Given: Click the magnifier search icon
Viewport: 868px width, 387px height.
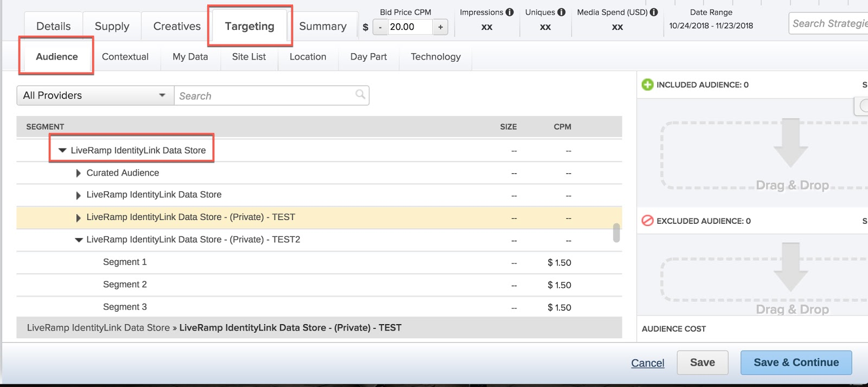Looking at the screenshot, I should coord(360,94).
